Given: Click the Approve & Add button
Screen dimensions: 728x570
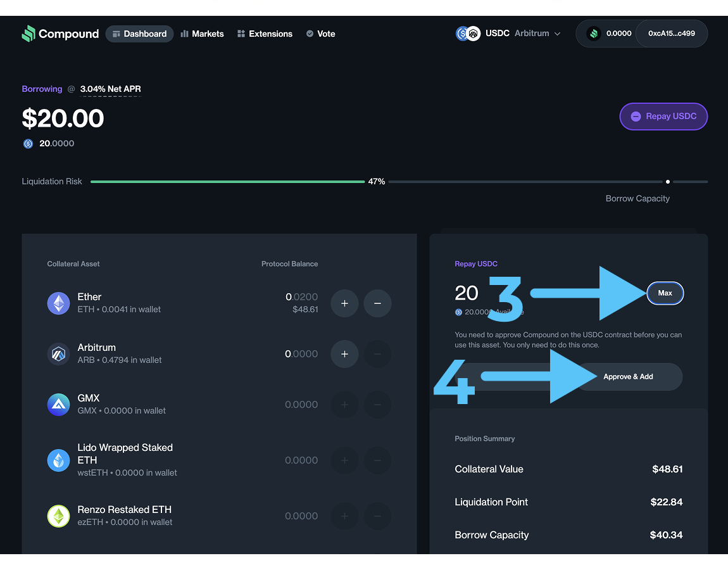Looking at the screenshot, I should click(628, 377).
